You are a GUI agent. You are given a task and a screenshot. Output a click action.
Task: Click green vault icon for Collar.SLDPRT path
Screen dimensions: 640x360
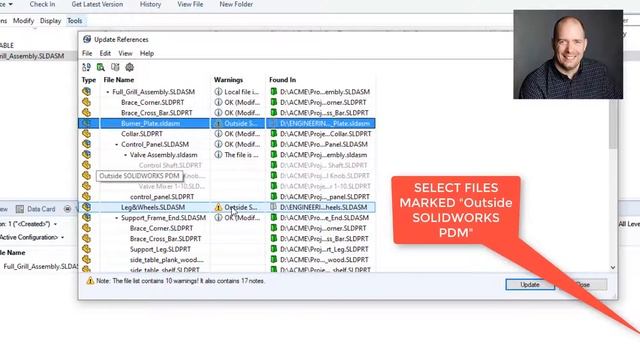(x=274, y=133)
